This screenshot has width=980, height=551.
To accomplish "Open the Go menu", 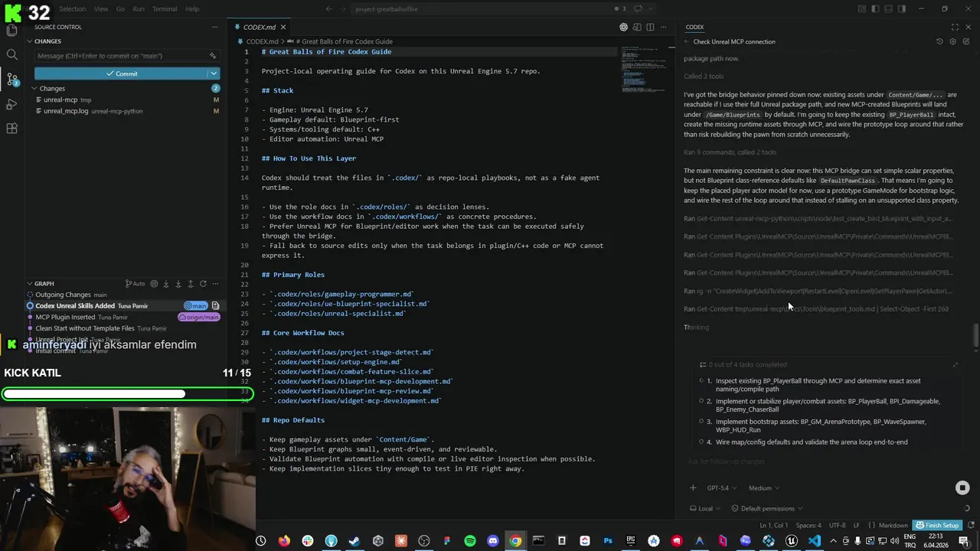I will pos(120,9).
